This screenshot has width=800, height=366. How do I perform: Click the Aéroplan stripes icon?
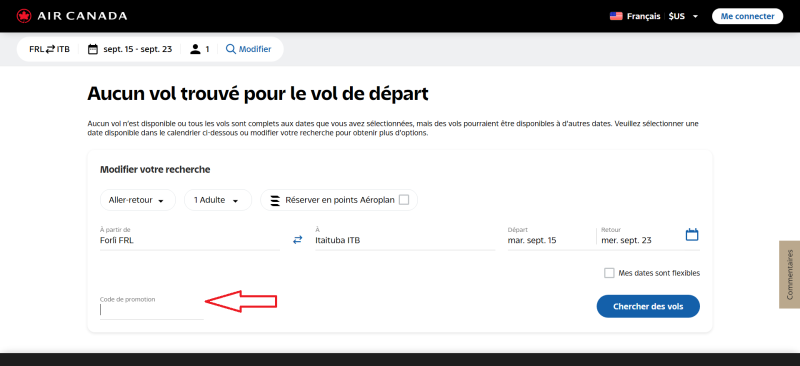click(275, 200)
